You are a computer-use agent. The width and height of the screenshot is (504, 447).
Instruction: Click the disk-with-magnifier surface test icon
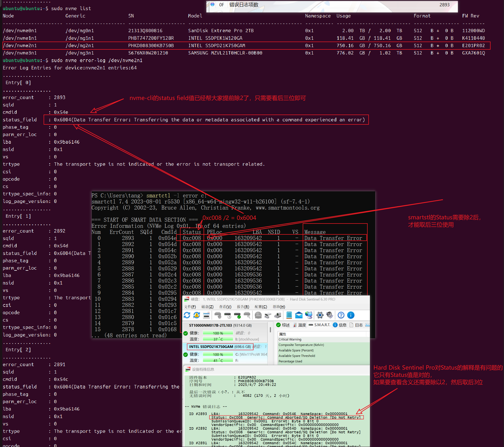pyautogui.click(x=247, y=315)
